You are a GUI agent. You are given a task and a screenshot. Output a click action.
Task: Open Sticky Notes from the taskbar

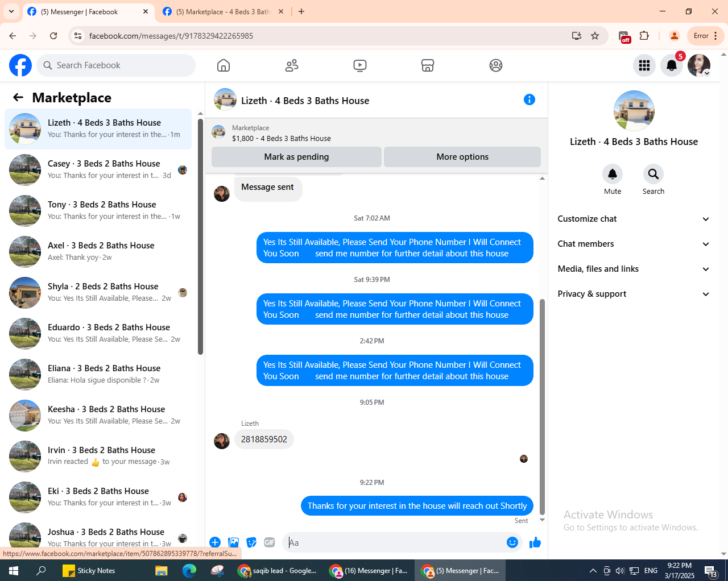(x=89, y=571)
